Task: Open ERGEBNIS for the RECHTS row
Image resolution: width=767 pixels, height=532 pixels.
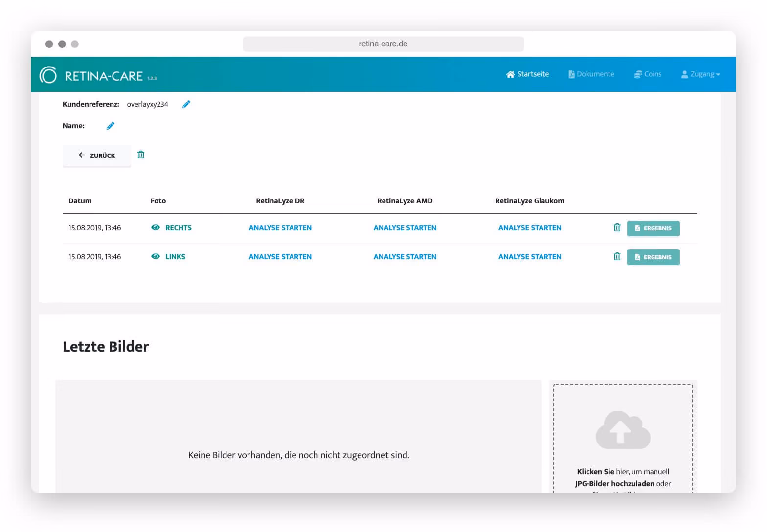Action: 653,228
